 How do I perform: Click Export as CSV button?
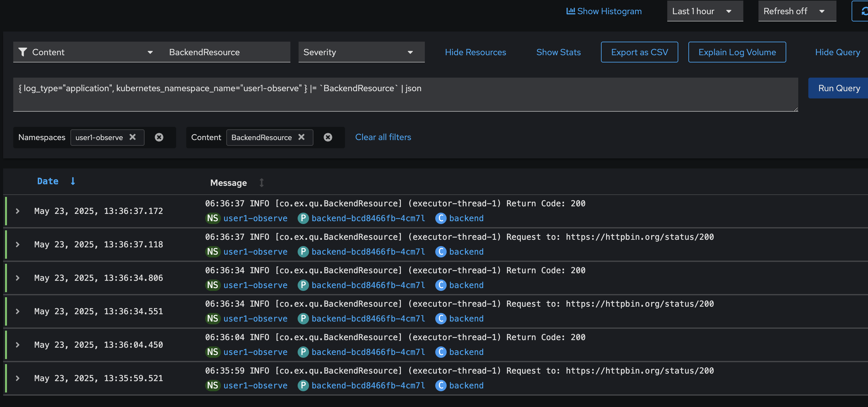point(639,52)
